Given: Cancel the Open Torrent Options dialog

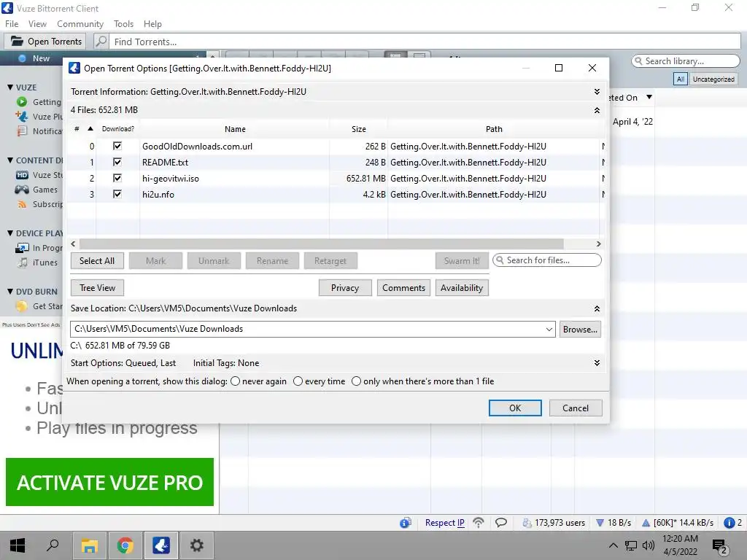Looking at the screenshot, I should pyautogui.click(x=576, y=408).
